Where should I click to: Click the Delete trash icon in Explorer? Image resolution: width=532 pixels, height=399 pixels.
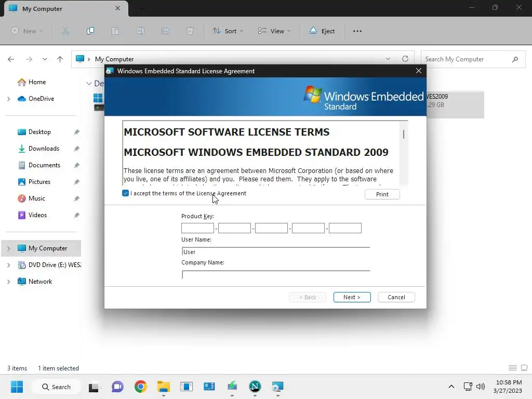click(x=190, y=31)
